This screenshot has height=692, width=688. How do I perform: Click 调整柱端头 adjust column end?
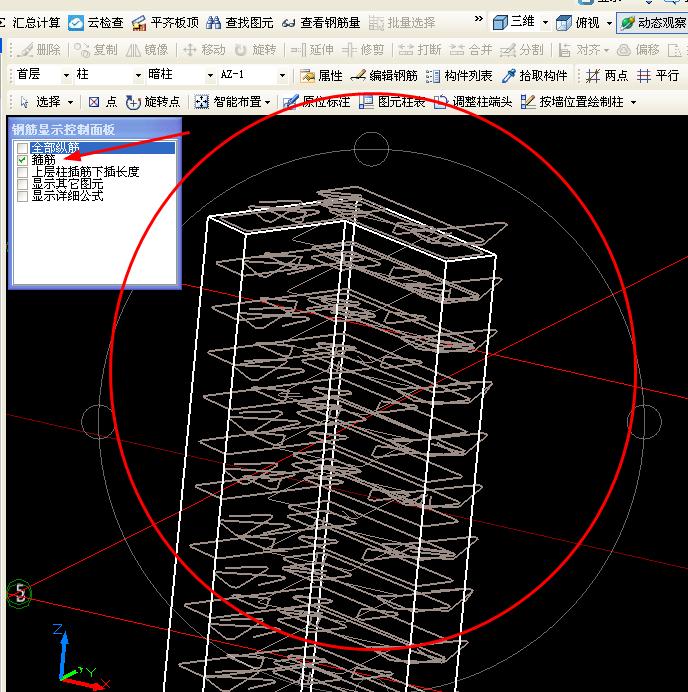pos(473,102)
